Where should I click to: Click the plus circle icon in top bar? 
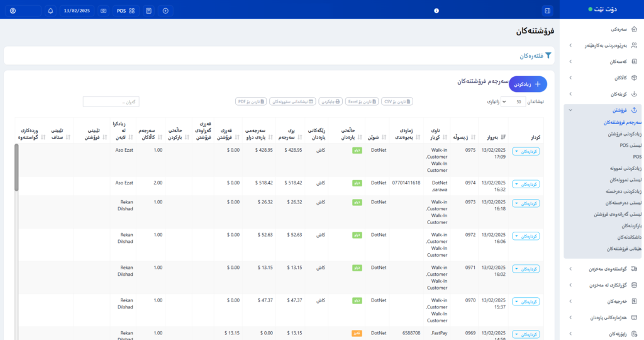[x=165, y=11]
